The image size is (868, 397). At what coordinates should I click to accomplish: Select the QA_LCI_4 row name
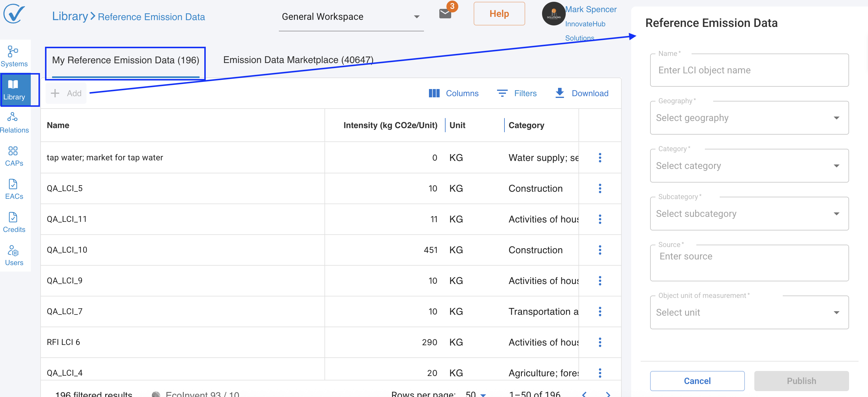click(x=65, y=373)
